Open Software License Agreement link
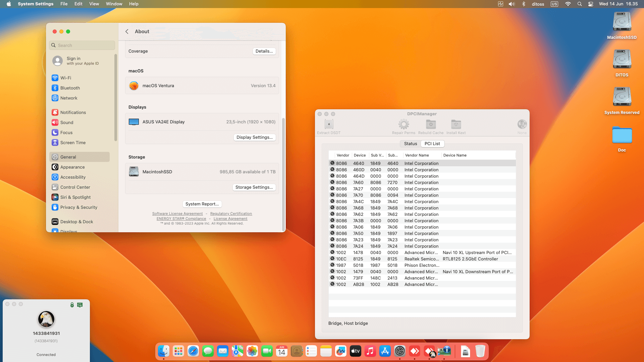This screenshot has width=644, height=362. tap(177, 214)
